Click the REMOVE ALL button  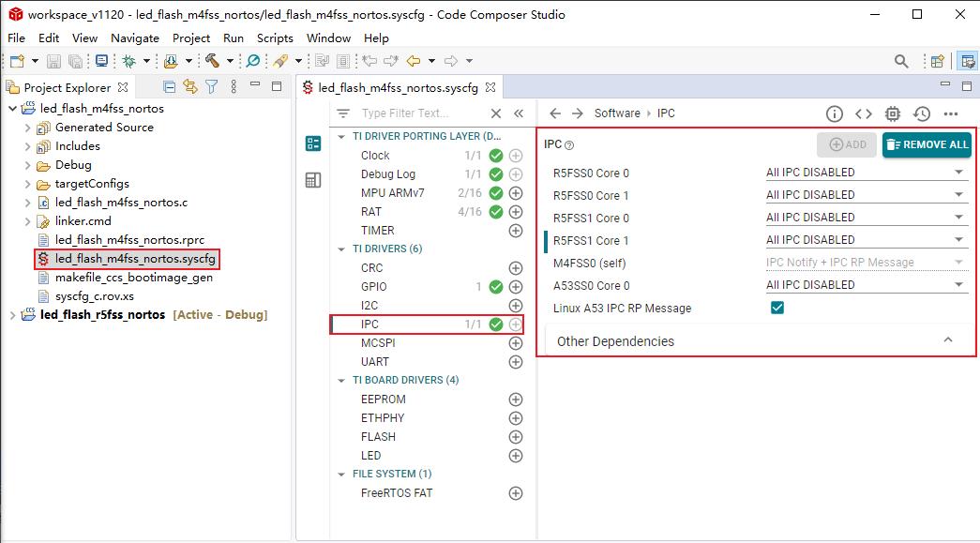(x=927, y=144)
